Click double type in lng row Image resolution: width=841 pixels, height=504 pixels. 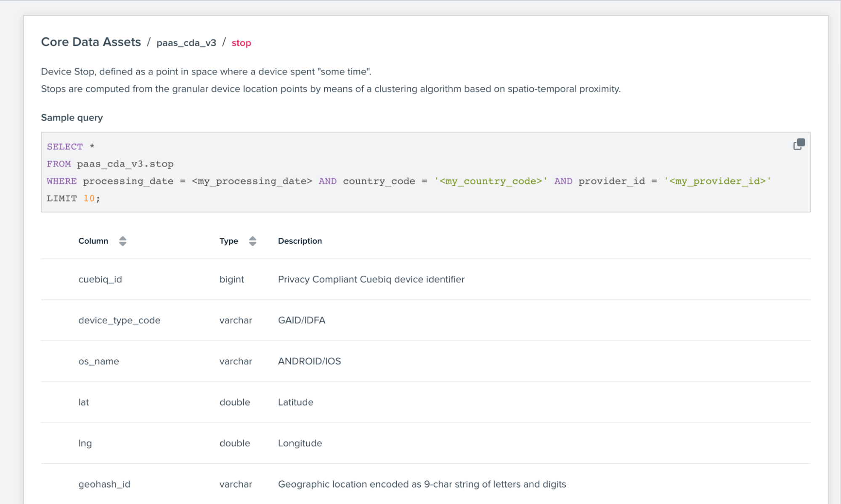[235, 443]
